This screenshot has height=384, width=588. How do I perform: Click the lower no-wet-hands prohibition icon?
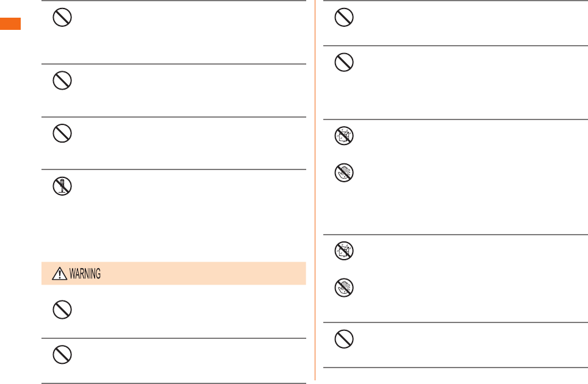click(x=344, y=288)
